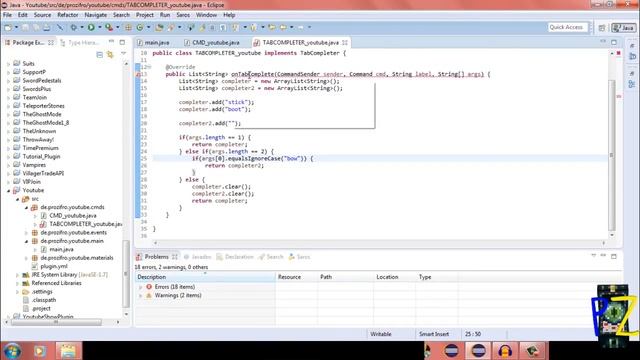This screenshot has width=640, height=360.
Task: Open dropdown next to New file icon
Action: (16, 27)
